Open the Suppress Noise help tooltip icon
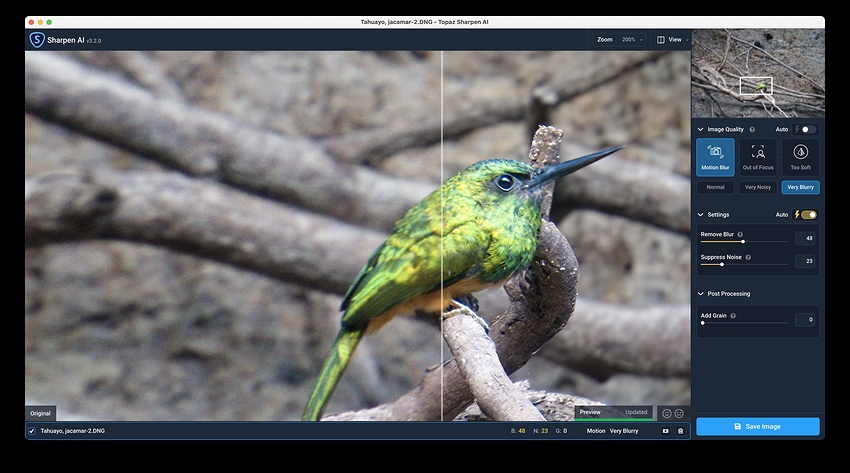Screen dimensions: 850x473 coord(748,257)
